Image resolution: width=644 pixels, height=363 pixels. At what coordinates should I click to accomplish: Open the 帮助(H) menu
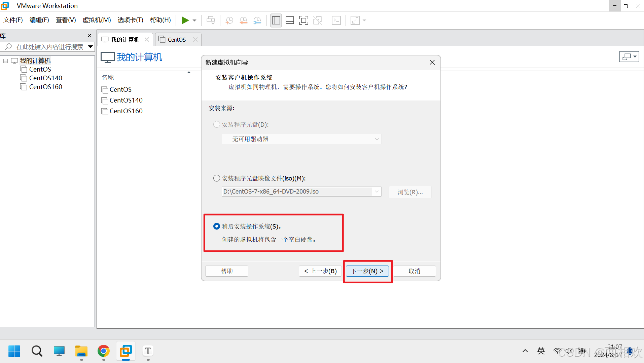coord(160,20)
